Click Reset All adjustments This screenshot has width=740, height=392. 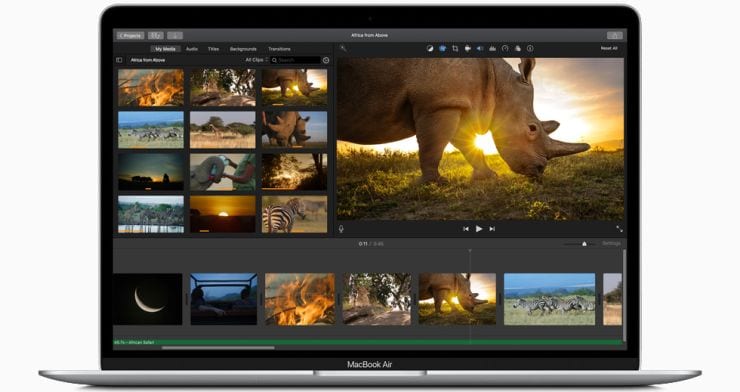(609, 48)
